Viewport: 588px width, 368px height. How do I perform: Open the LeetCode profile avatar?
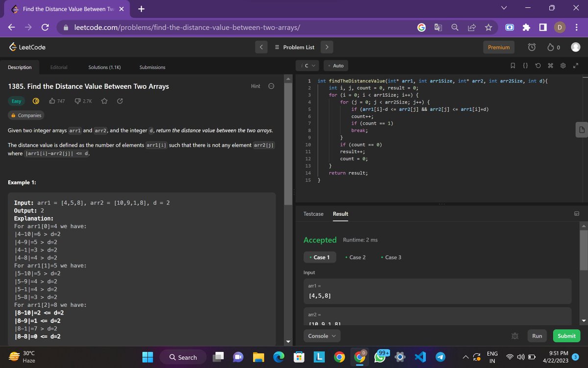pos(576,47)
